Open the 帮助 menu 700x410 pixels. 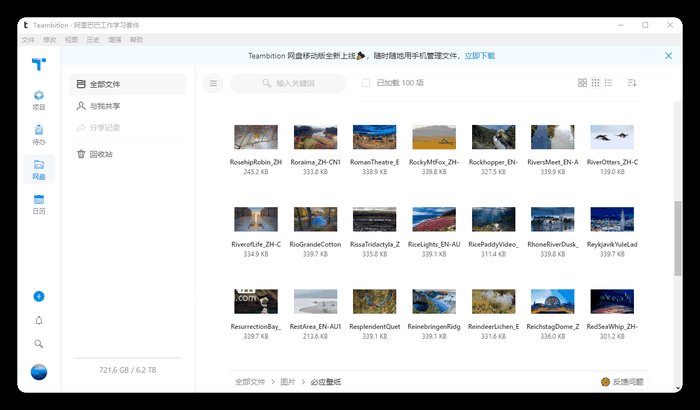click(136, 40)
